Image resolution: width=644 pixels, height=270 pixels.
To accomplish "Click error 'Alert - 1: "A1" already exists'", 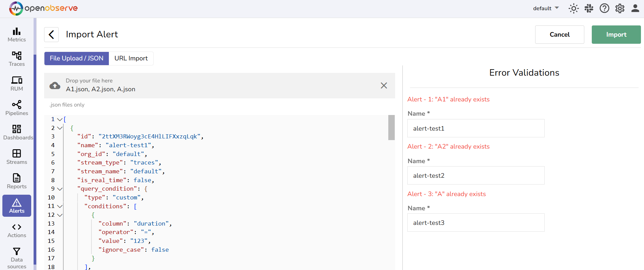I will click(x=448, y=99).
